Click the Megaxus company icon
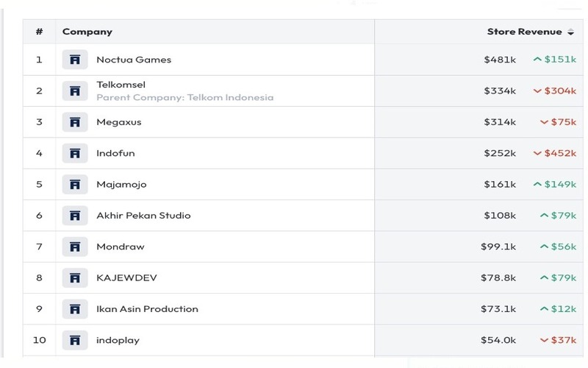 [75, 122]
